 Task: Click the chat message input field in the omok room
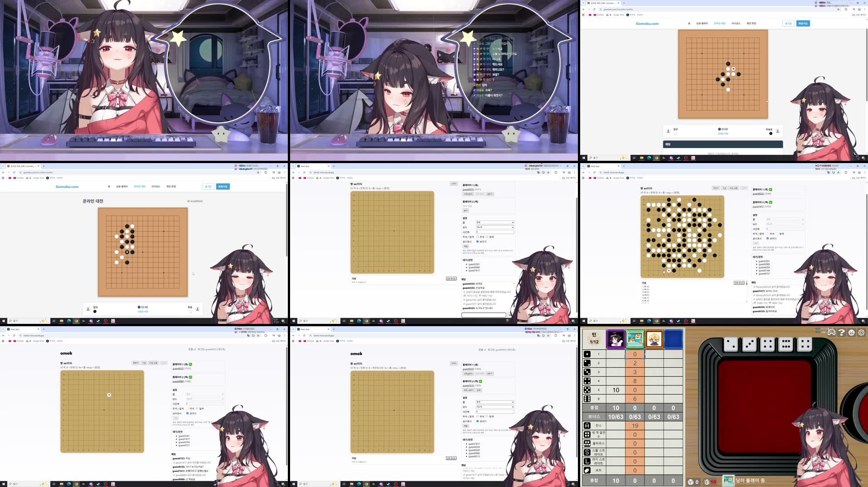coord(484,315)
